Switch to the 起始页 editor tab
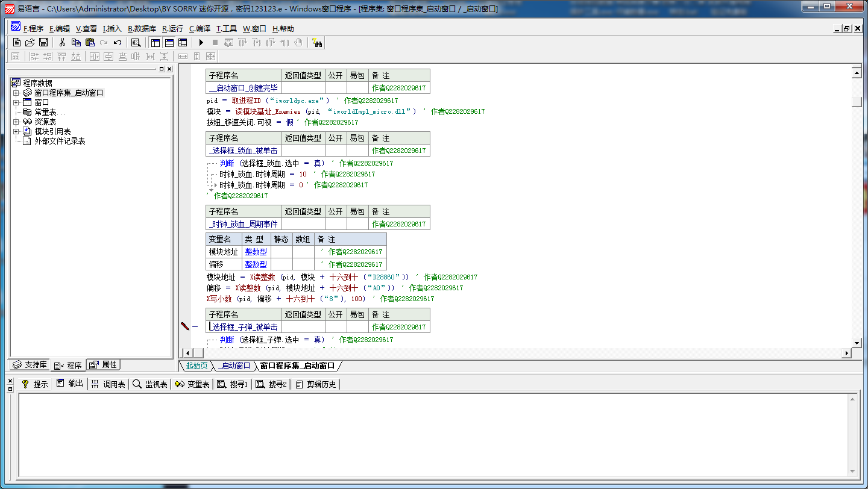Image resolution: width=868 pixels, height=489 pixels. tap(197, 366)
